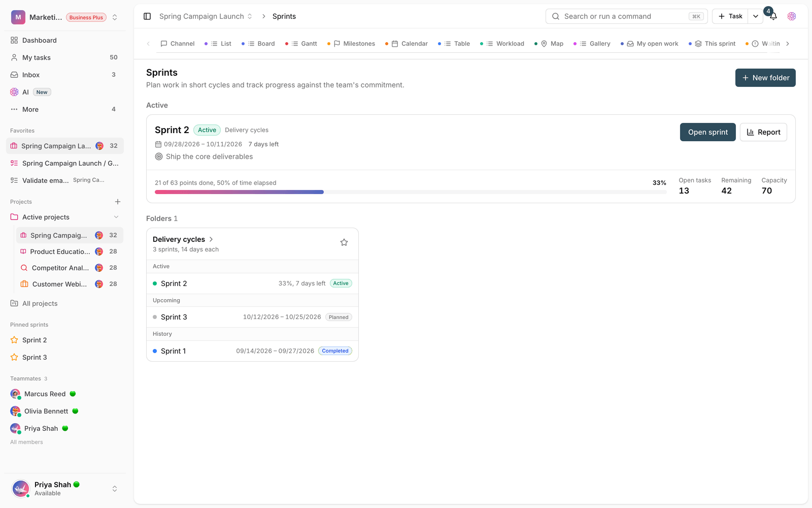
Task: Open AI assistant icon in top bar
Action: tap(792, 16)
